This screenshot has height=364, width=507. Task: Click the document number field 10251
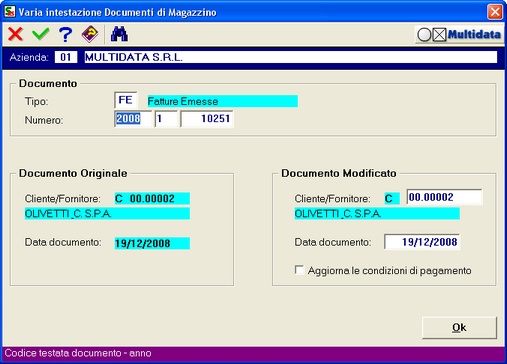207,119
